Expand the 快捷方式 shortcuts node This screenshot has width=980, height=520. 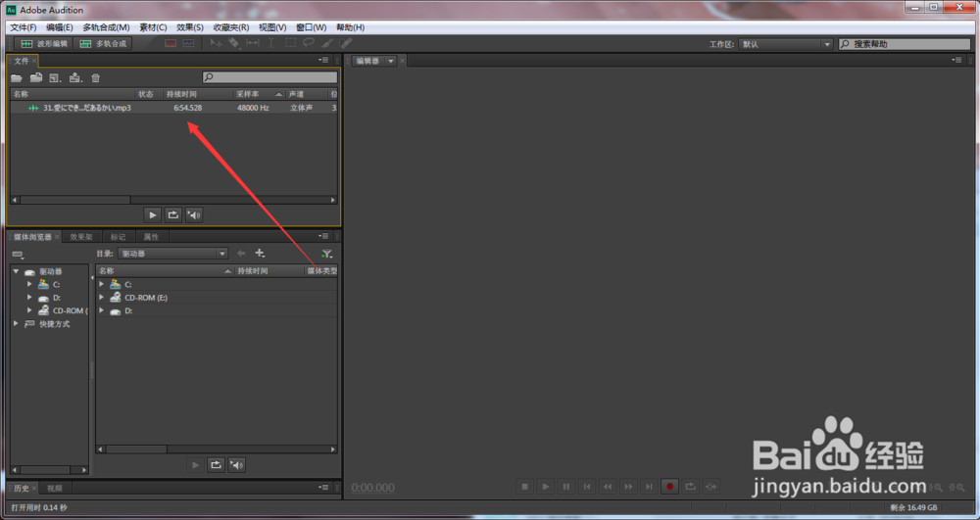[17, 323]
